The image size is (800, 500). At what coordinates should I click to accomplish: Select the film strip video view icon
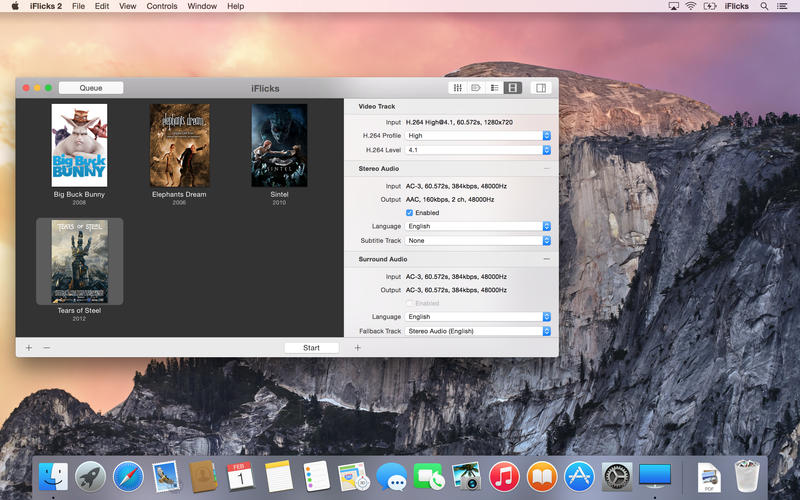point(512,88)
